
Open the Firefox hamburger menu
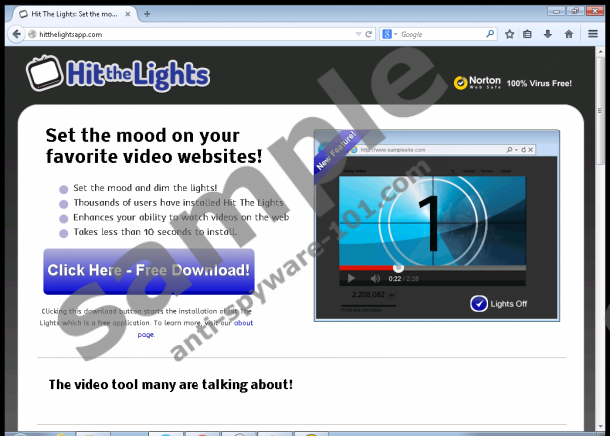coord(592,34)
